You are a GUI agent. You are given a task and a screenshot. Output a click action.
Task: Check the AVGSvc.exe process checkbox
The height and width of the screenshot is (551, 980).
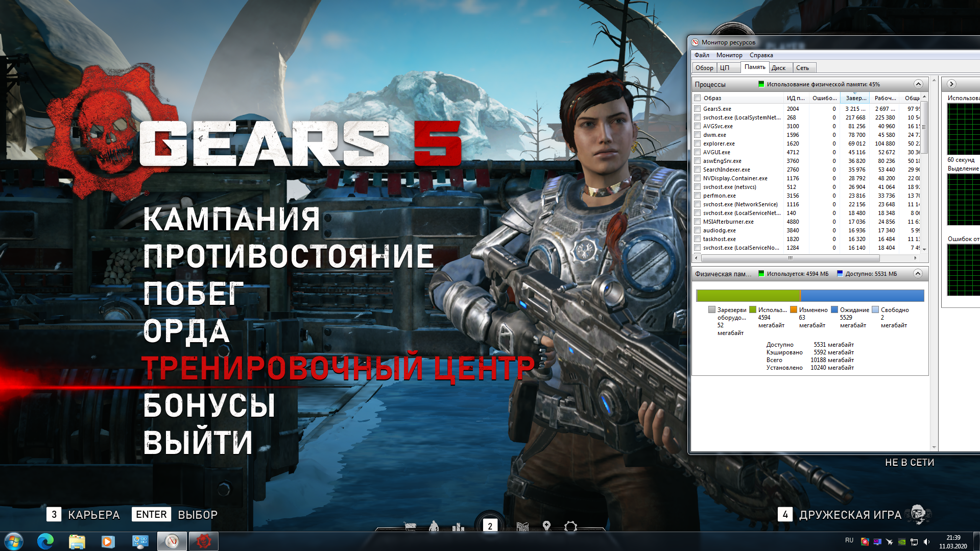point(697,126)
